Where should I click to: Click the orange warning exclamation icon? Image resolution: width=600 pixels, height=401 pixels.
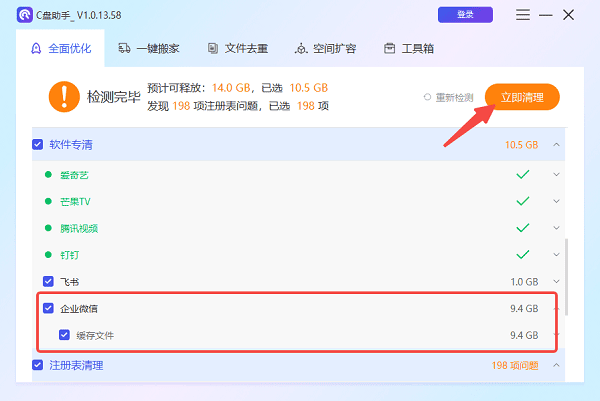click(64, 96)
